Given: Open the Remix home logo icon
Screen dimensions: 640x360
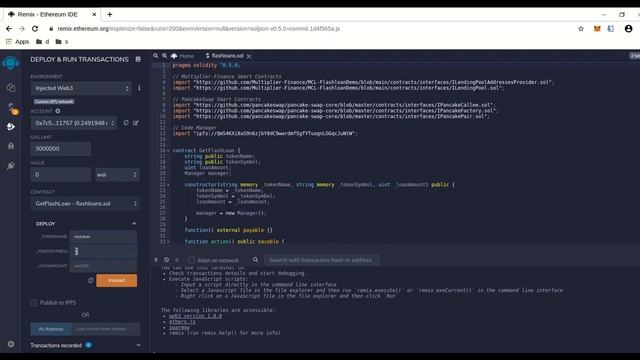Looking at the screenshot, I should [x=11, y=63].
